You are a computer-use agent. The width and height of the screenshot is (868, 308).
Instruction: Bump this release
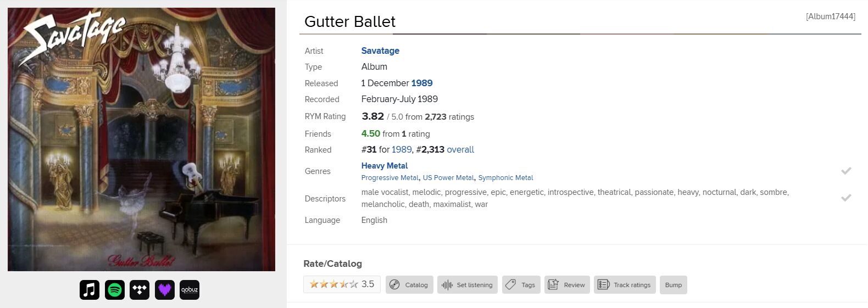click(x=674, y=284)
